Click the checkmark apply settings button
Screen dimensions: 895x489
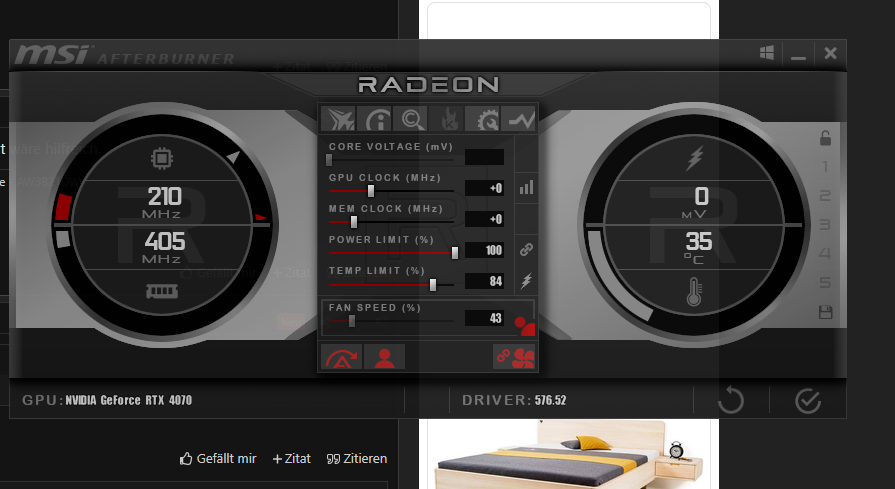pos(808,401)
